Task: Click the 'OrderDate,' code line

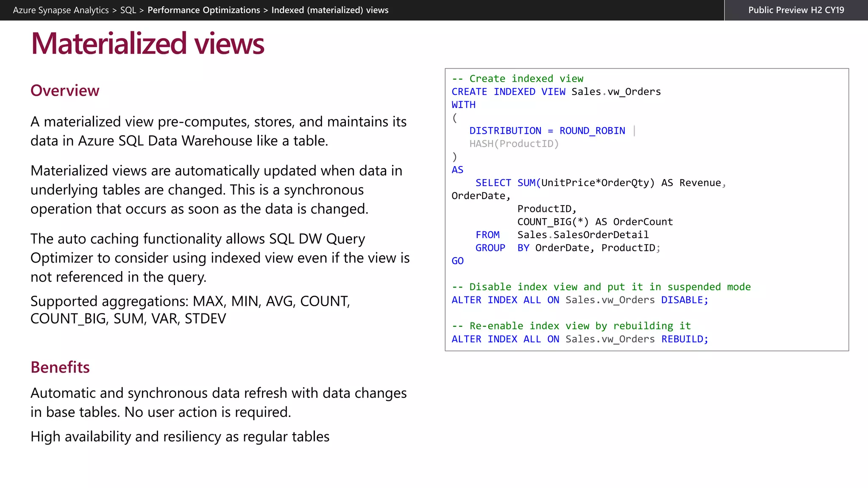Action: coord(481,196)
